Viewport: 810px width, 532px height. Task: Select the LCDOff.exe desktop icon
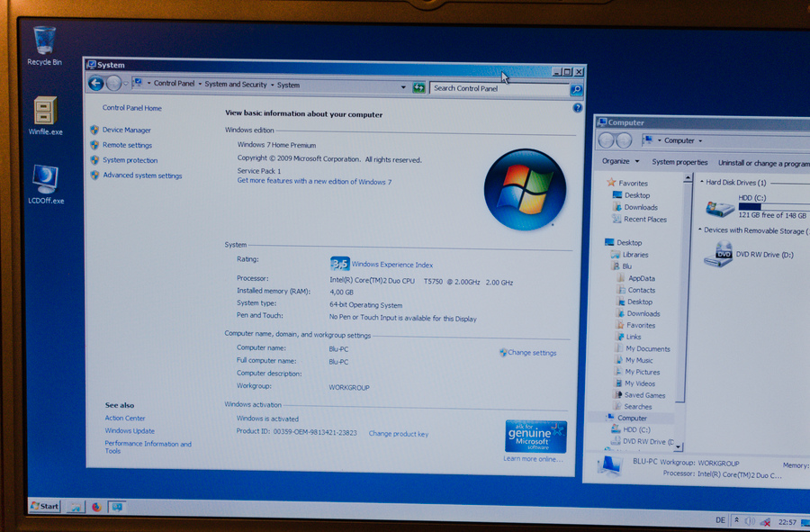[46, 185]
